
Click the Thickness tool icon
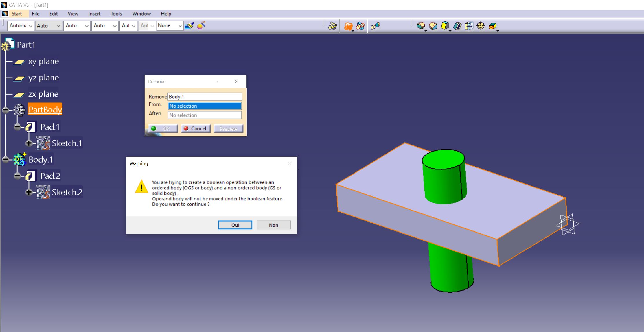point(469,26)
